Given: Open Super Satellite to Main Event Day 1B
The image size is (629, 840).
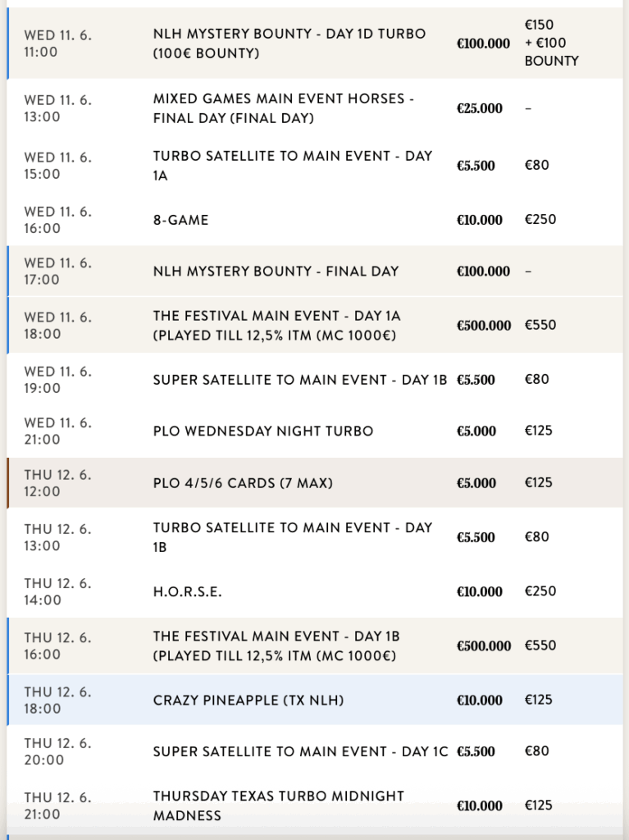Looking at the screenshot, I should tap(299, 380).
